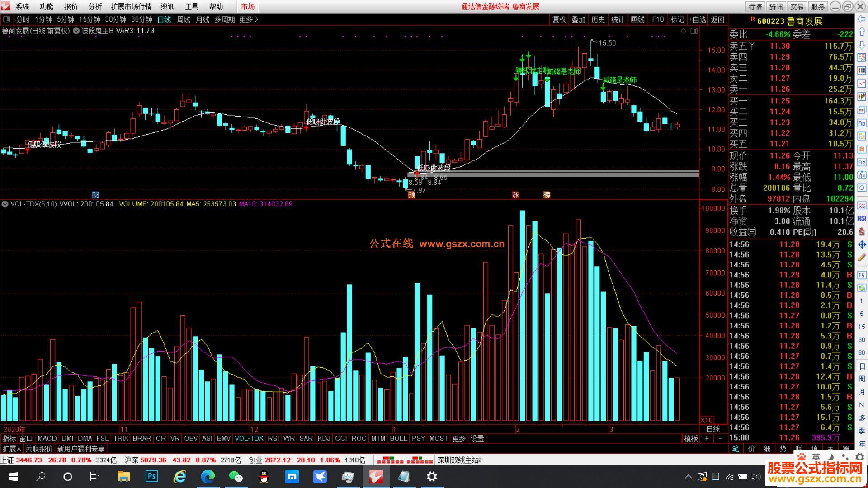
Task: Toggle the circle beside 波段鬼王B indicator
Action: [x=76, y=31]
